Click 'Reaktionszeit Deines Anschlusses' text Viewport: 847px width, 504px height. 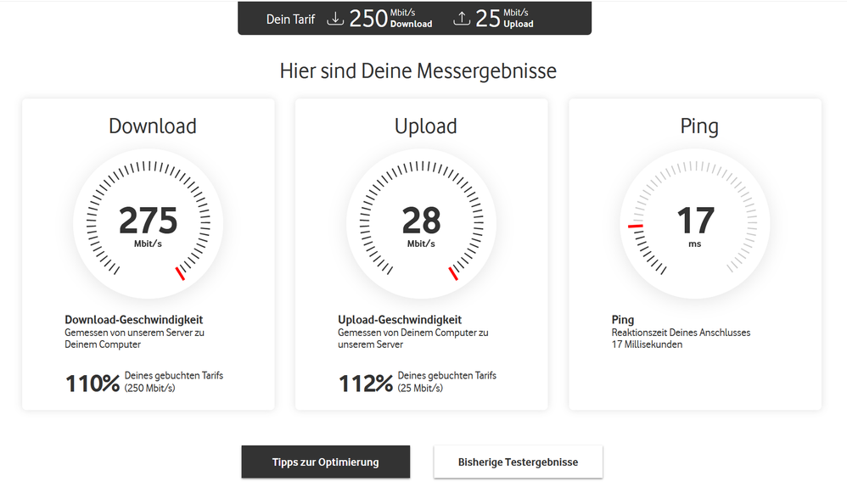(x=681, y=333)
